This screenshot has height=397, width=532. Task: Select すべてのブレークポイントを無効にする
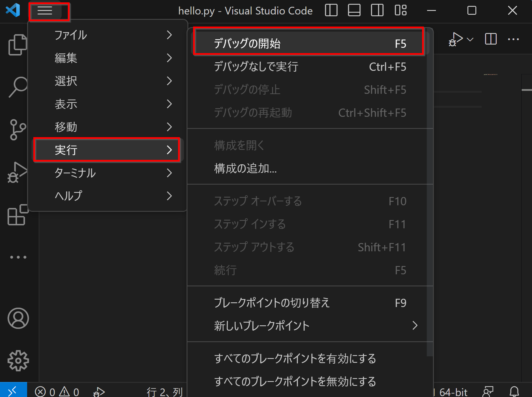309,381
